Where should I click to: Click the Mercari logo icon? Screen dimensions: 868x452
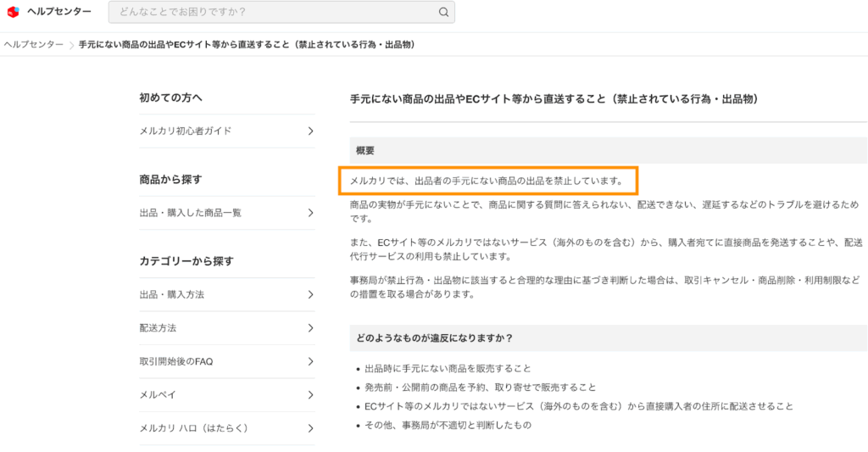(x=13, y=12)
